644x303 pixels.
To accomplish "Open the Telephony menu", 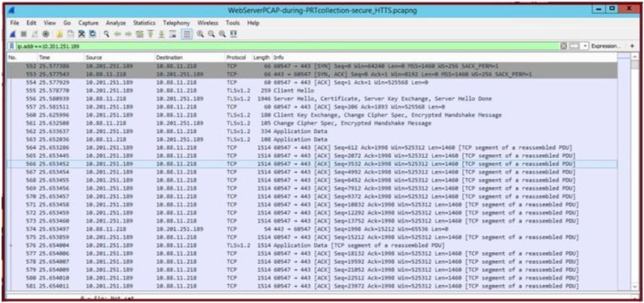I will [x=176, y=23].
